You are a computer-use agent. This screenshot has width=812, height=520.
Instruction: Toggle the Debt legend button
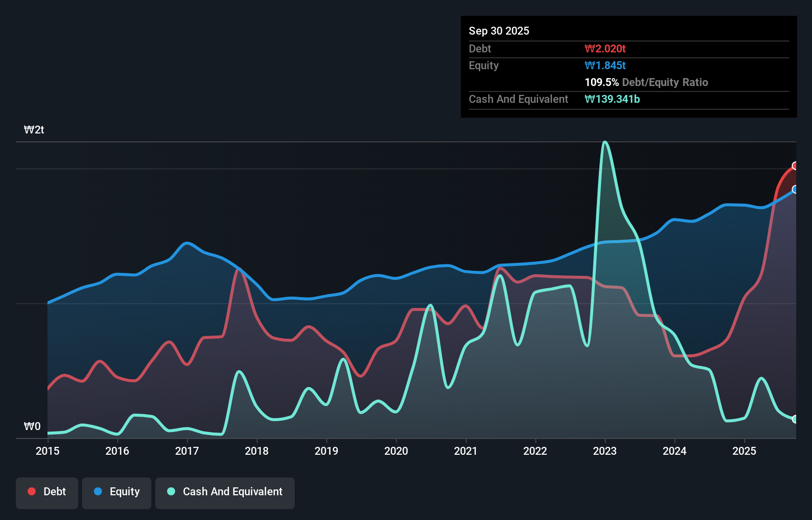[x=47, y=493]
